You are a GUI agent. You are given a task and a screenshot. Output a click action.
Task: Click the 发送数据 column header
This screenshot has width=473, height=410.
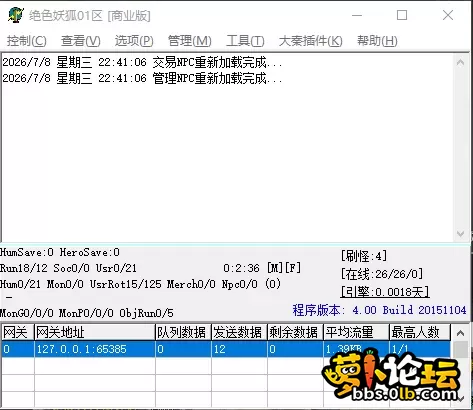click(239, 333)
